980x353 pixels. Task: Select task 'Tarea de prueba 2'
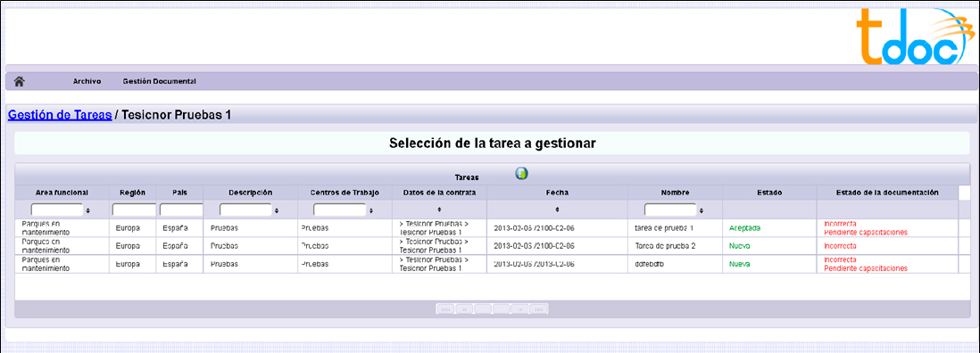click(x=665, y=246)
